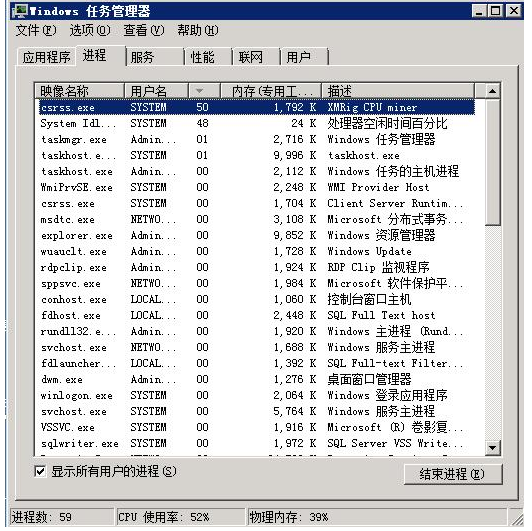The width and height of the screenshot is (532, 531).
Task: Close the Task Manager window
Action: coord(514,11)
